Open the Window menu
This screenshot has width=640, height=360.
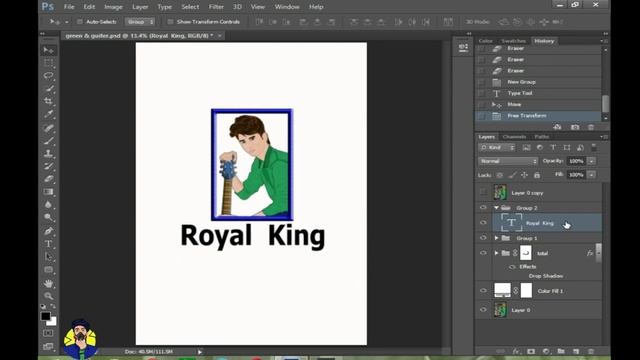(287, 7)
